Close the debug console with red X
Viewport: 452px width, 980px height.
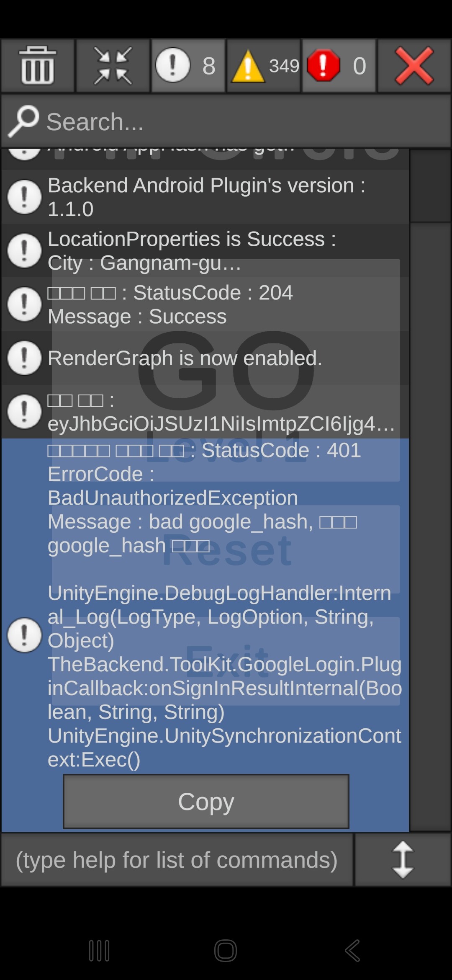414,66
